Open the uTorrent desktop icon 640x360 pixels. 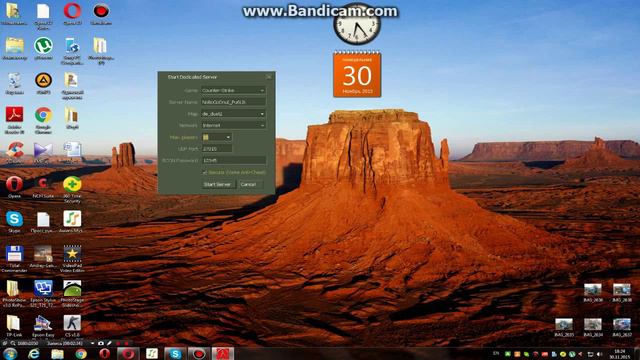click(43, 49)
